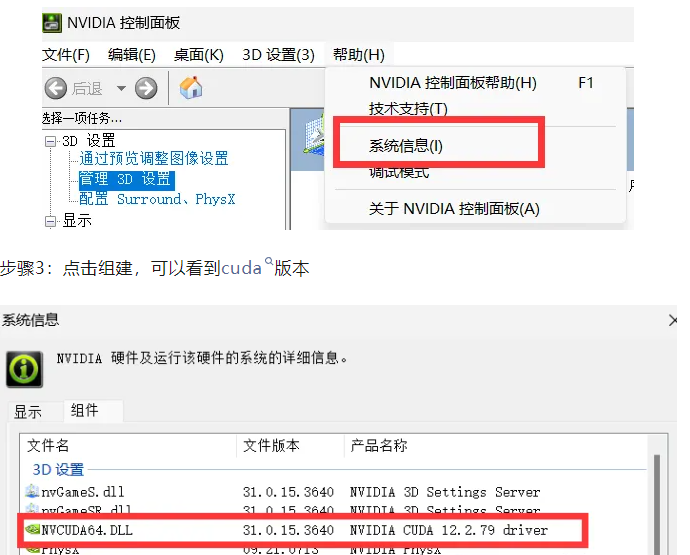The width and height of the screenshot is (690, 555).
Task: Open the 文件(F) menu
Action: tap(66, 55)
